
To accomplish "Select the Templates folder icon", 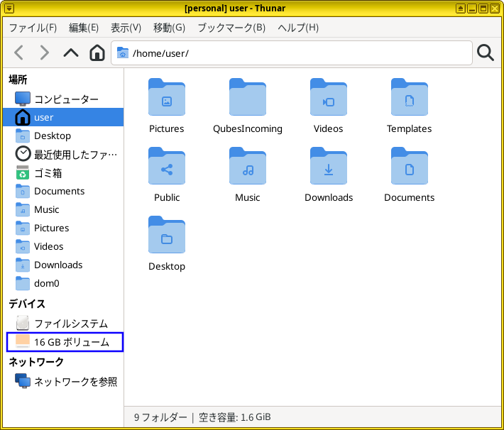I will [409, 97].
